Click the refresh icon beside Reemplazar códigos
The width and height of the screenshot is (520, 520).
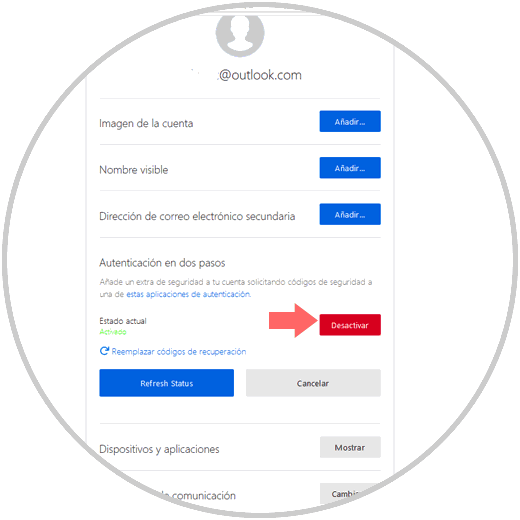tap(104, 351)
